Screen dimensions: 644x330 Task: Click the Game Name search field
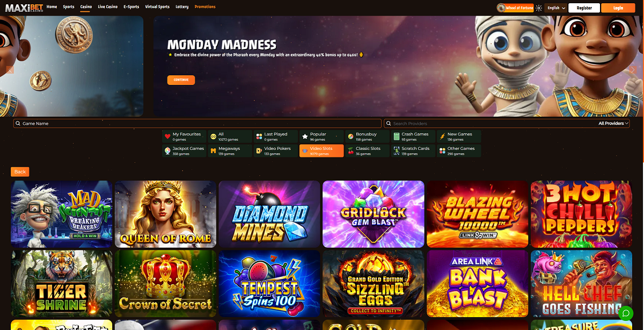point(197,124)
